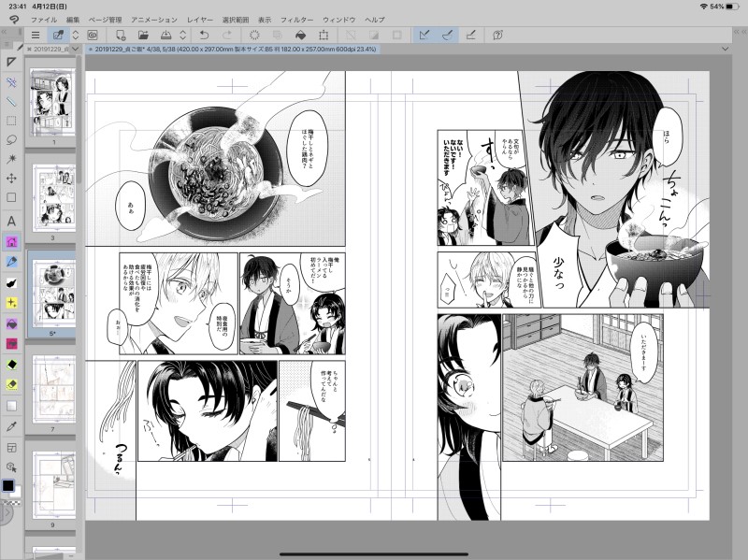Save the current document

coord(165,35)
